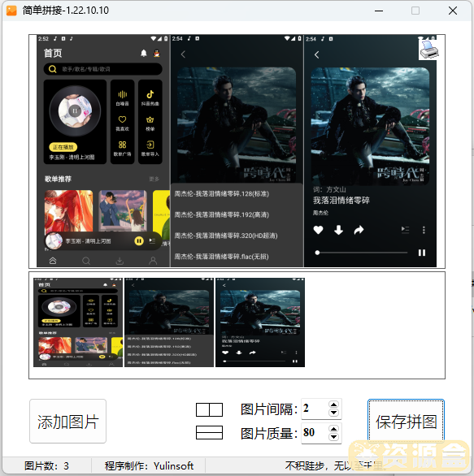This screenshot has height=476, width=474.
Task: Click the 程序制作: Yulinsoft status text
Action: [x=149, y=465]
